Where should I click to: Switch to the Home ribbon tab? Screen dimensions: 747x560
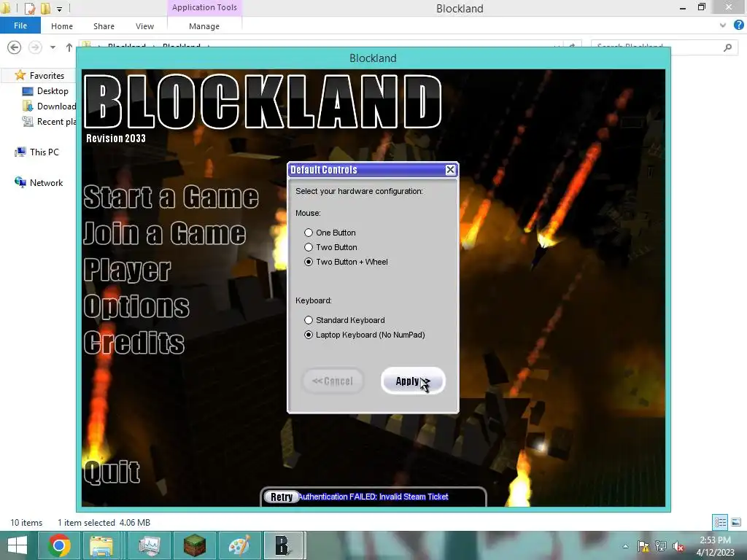pos(62,26)
